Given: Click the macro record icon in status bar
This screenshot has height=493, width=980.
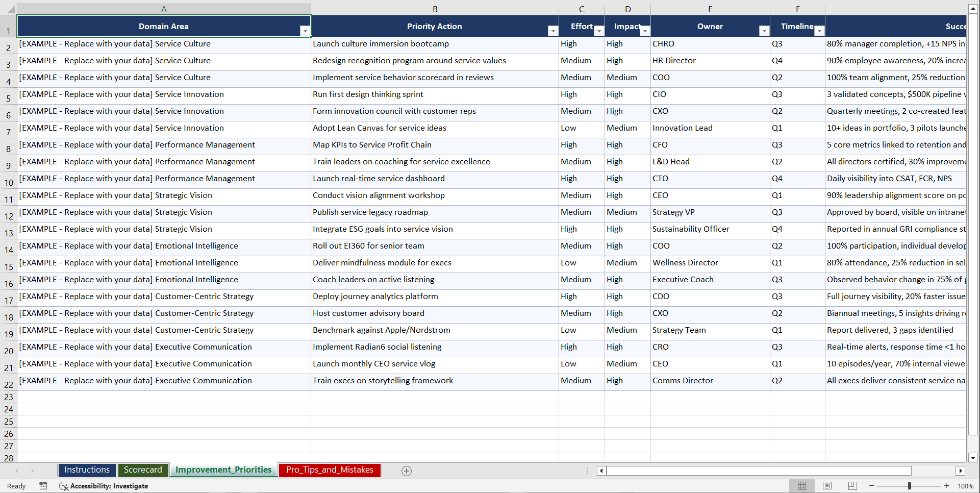Looking at the screenshot, I should point(43,486).
